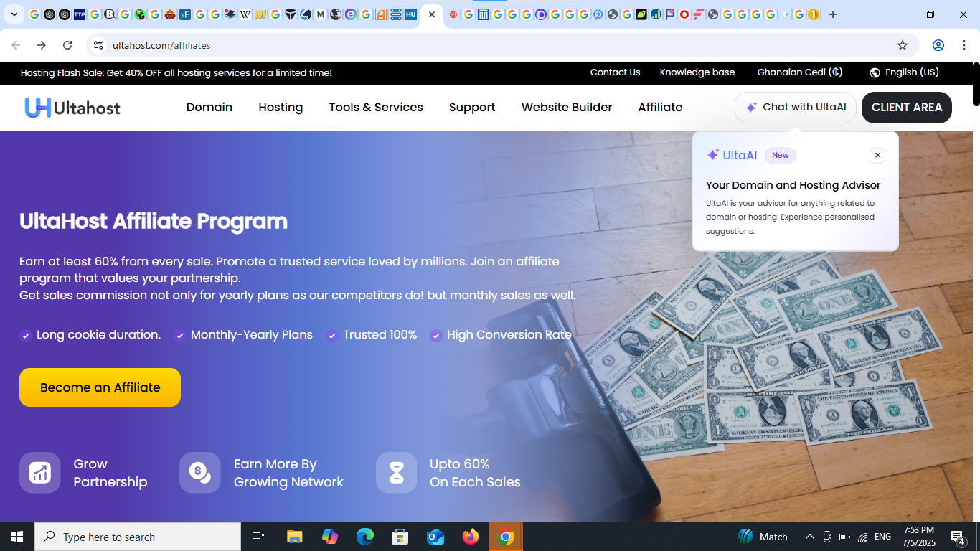Click the Grow Partnership text

pyautogui.click(x=110, y=473)
